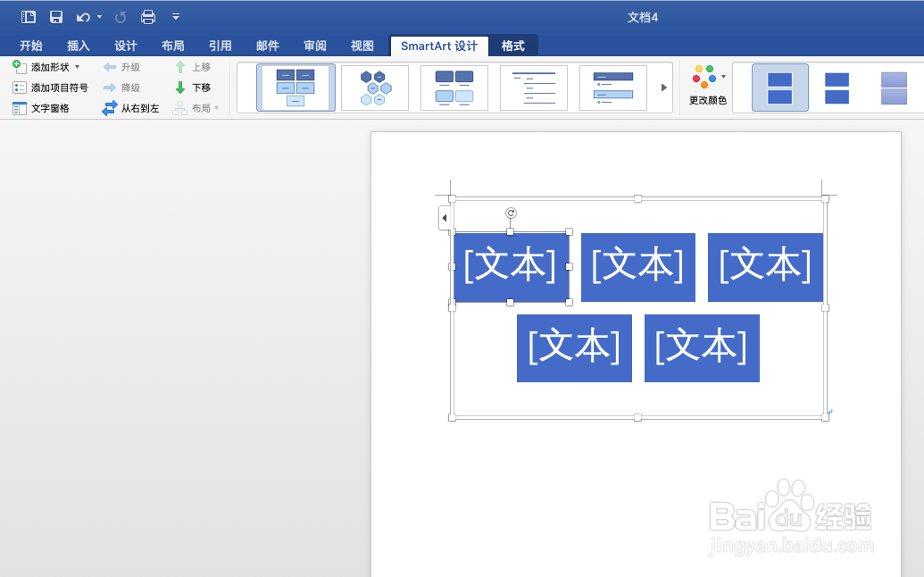Undo the last action
Image resolution: width=924 pixels, height=577 pixels.
pyautogui.click(x=83, y=17)
